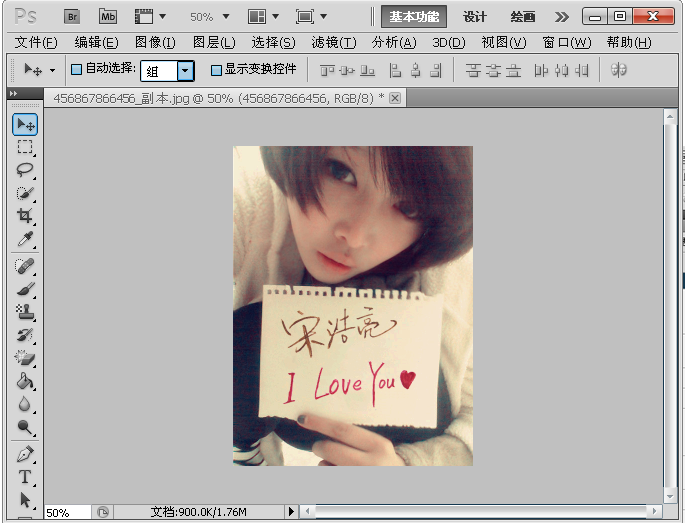Select the Horizontal Type tool
This screenshot has height=523, width=685.
(x=25, y=477)
